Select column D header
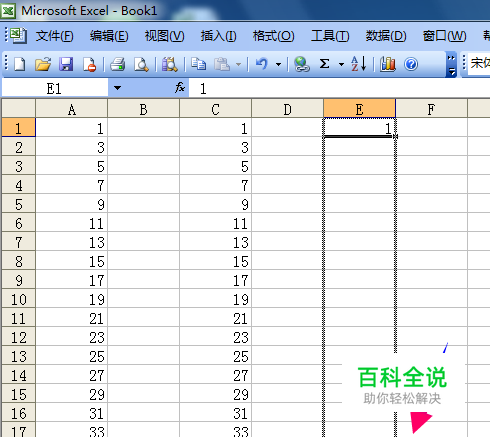Image resolution: width=490 pixels, height=437 pixels. coord(287,109)
